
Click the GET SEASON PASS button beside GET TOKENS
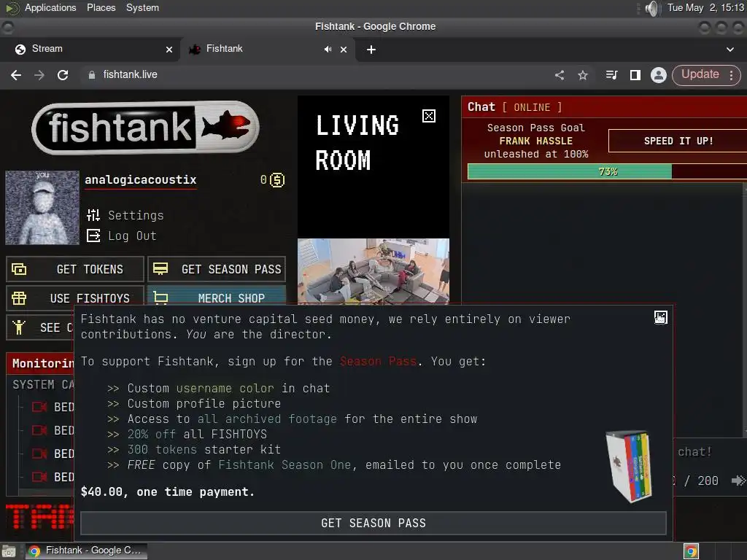pyautogui.click(x=216, y=269)
